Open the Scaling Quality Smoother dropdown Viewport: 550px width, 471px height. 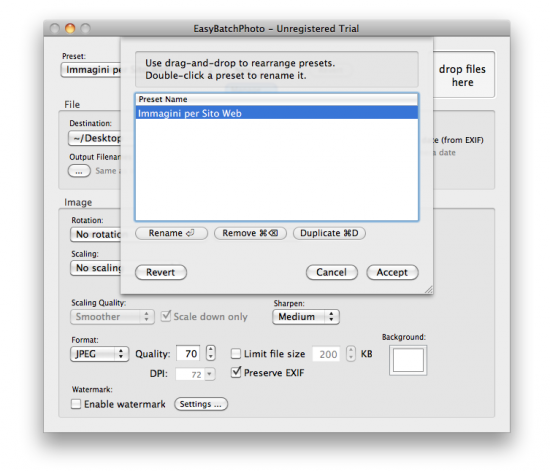[112, 317]
